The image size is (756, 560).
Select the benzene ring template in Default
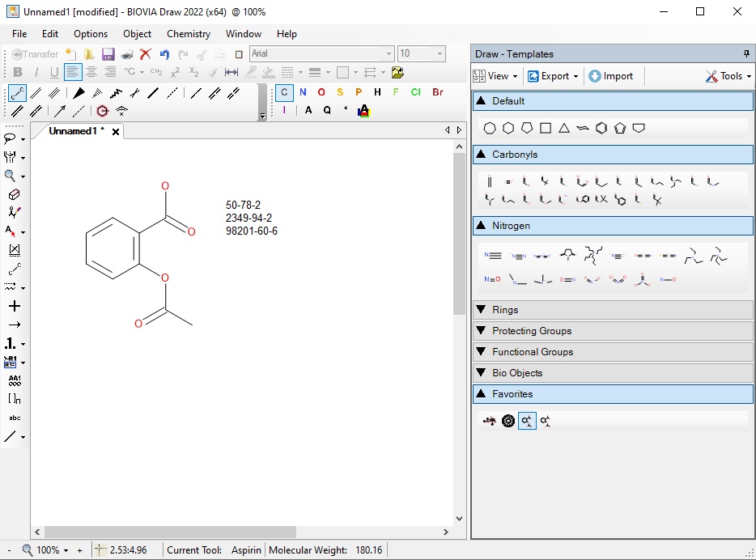601,128
